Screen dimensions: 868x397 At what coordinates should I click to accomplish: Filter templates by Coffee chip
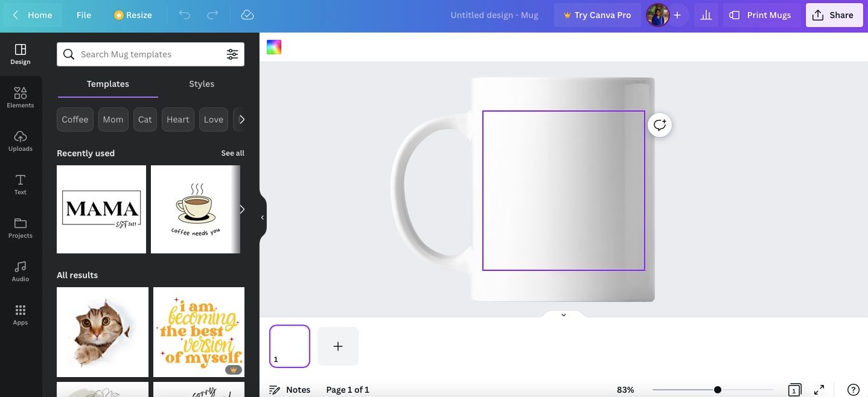(x=75, y=119)
